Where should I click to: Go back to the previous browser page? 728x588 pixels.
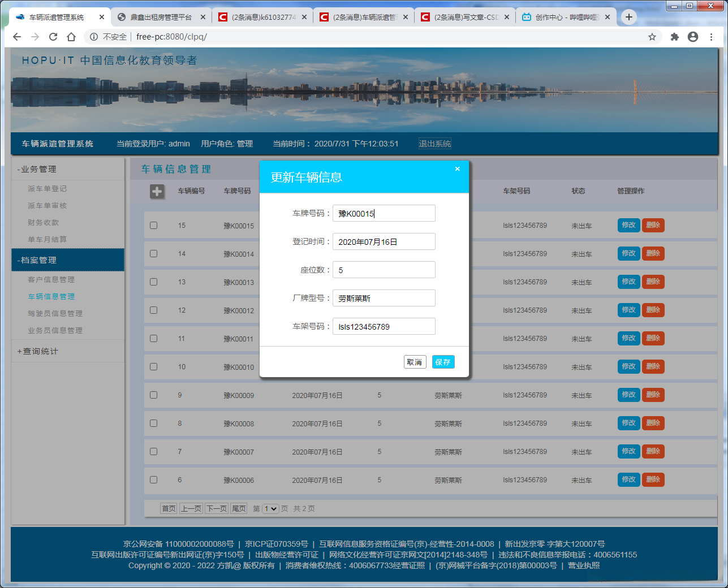(17, 37)
